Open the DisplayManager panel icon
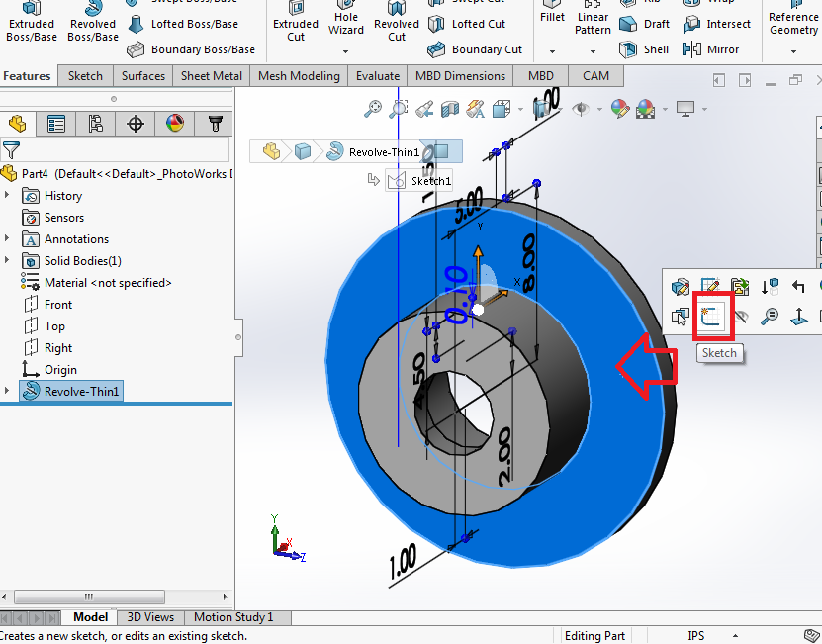Screen dimensions: 822x644 coord(175,123)
